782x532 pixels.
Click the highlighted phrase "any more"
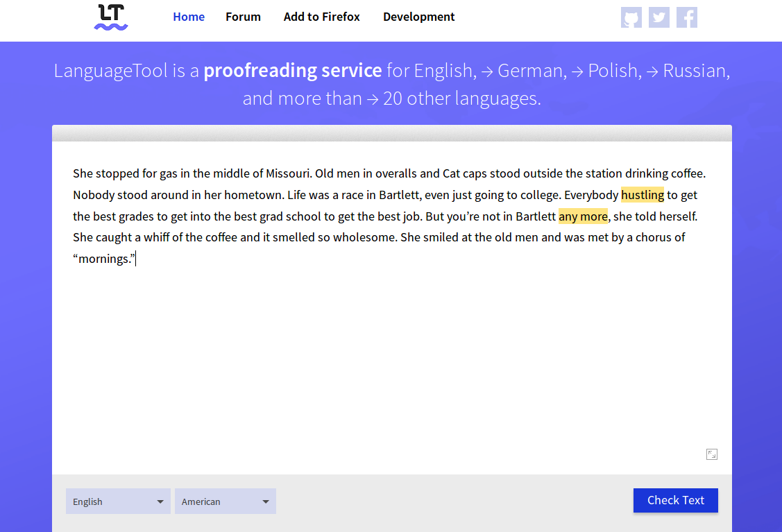click(x=583, y=216)
